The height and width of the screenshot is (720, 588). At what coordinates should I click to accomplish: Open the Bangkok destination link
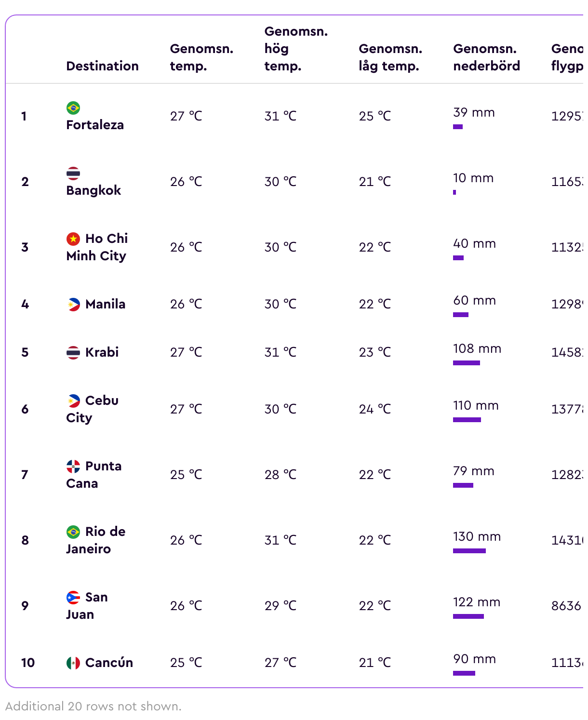(x=94, y=190)
